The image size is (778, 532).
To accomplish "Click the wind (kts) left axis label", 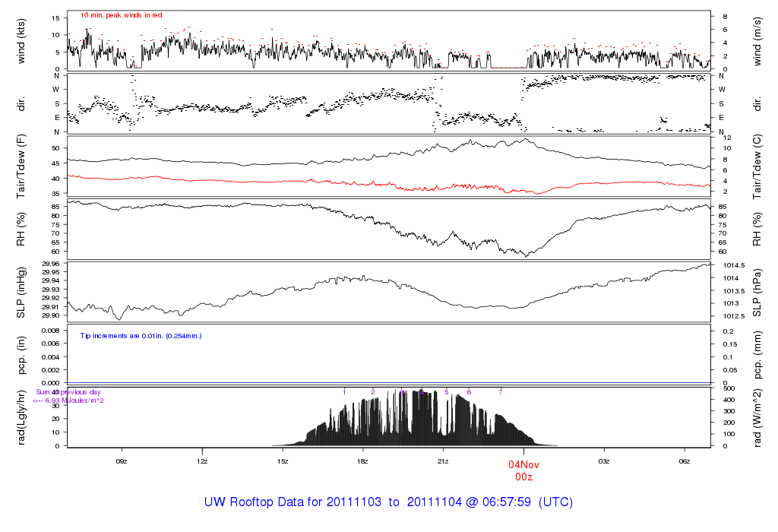I will 22,40.
